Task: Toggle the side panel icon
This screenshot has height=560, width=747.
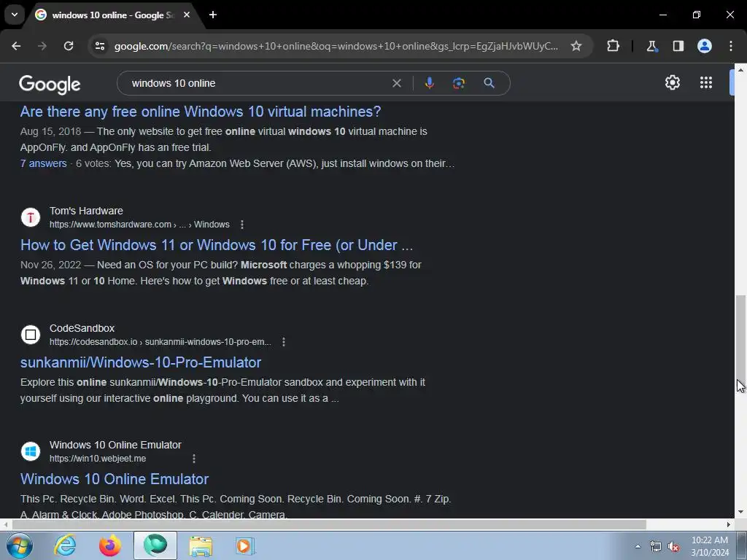Action: 678,46
